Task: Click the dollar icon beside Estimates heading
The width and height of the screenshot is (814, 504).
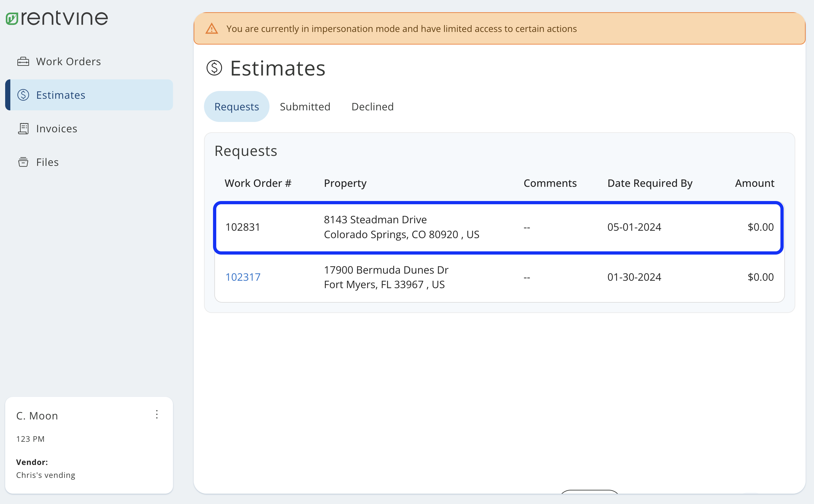Action: pyautogui.click(x=214, y=68)
